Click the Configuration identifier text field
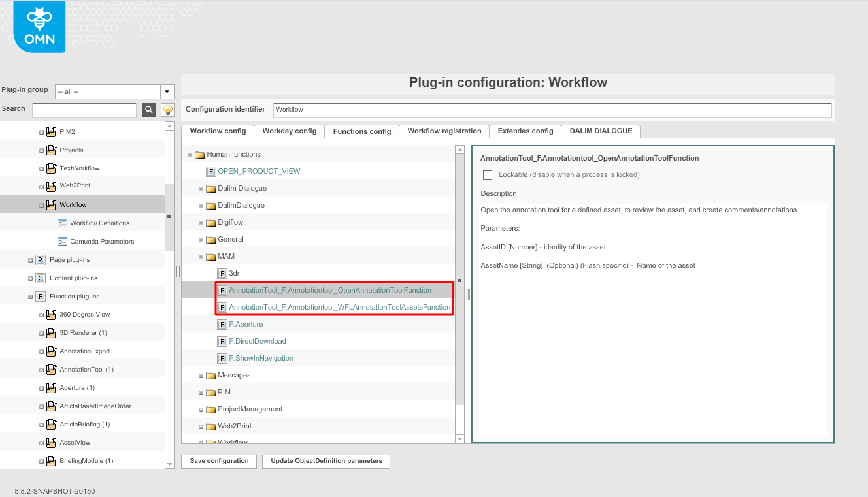Screen dimensions: 868x497 pyautogui.click(x=552, y=110)
